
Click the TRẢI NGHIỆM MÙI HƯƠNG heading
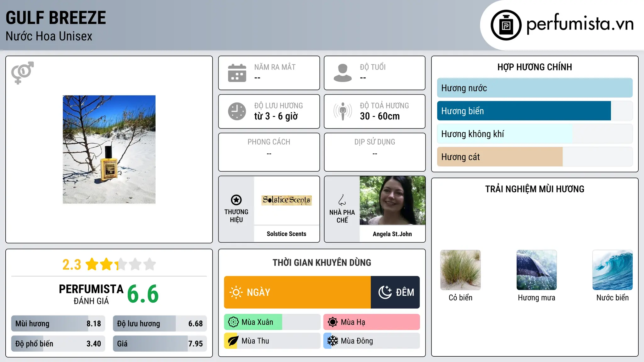tap(535, 189)
